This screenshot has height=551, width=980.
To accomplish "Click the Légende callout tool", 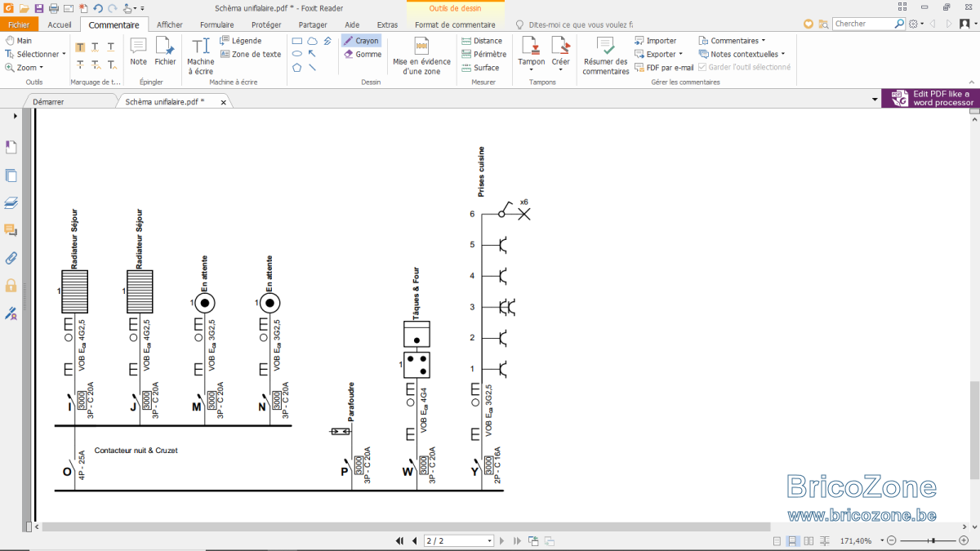I will click(241, 40).
